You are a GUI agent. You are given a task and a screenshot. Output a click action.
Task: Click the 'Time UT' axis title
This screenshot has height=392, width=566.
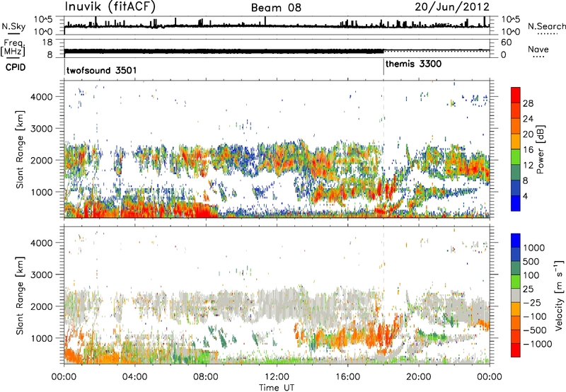click(277, 387)
